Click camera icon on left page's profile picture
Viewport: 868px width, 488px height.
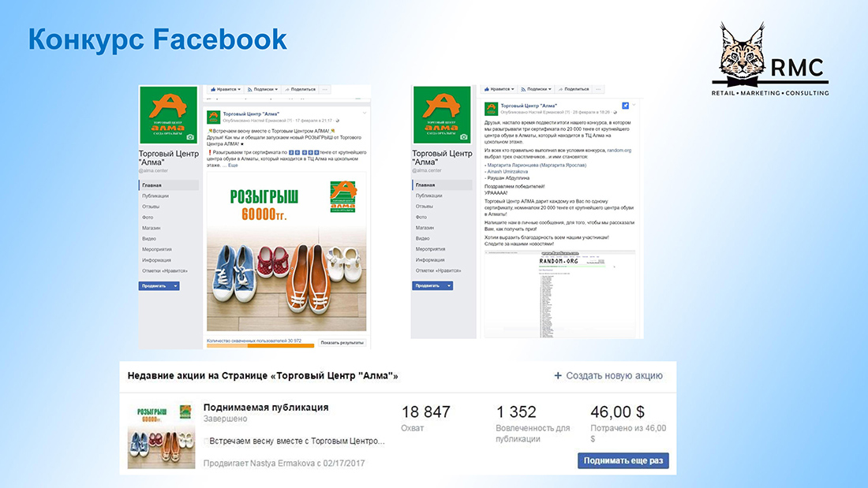[x=190, y=136]
